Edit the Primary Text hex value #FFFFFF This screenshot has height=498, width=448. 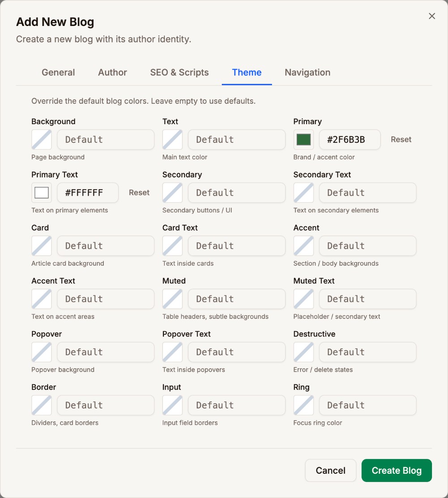click(88, 192)
